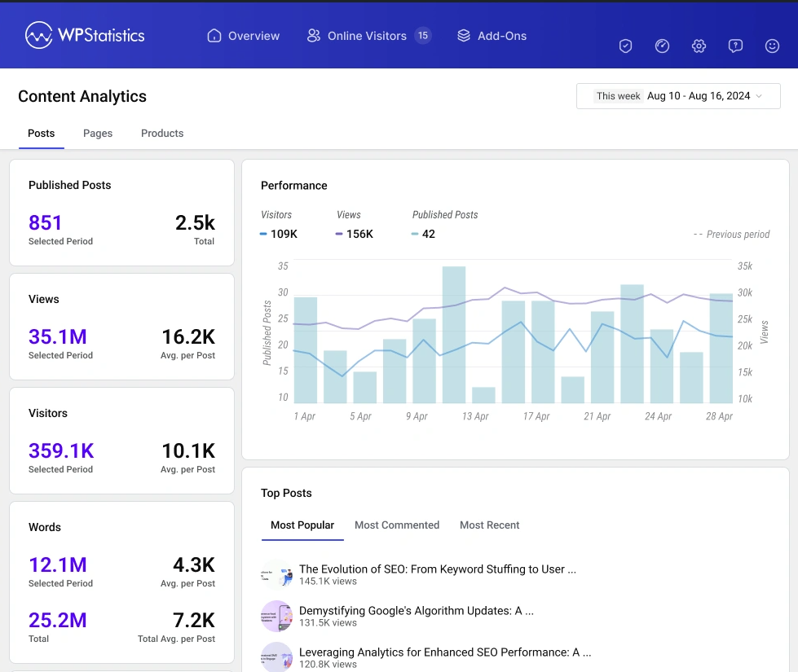This screenshot has height=672, width=798.
Task: Click the Overview home icon
Action: [214, 36]
